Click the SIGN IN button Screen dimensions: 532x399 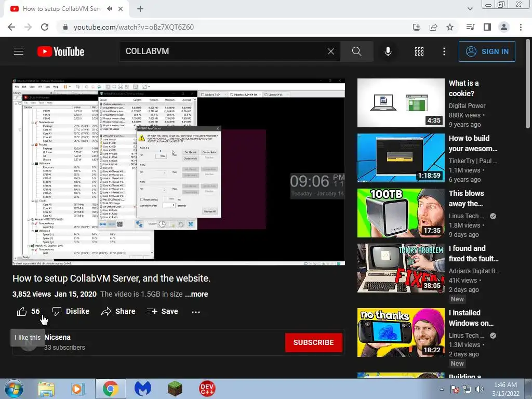[487, 51]
